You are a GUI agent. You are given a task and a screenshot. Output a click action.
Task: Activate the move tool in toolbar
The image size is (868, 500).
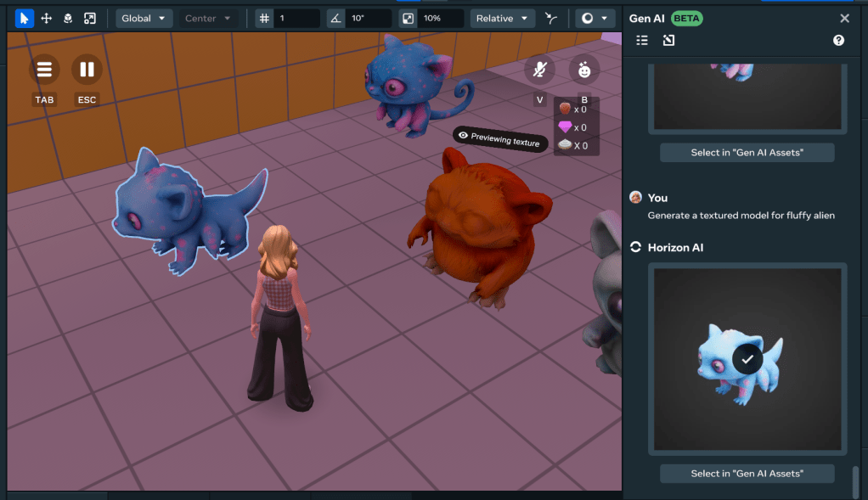pos(46,18)
